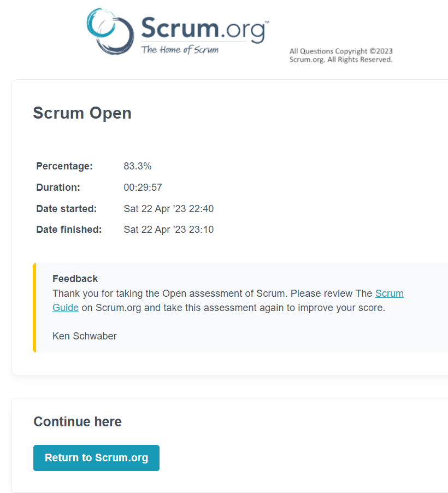Click the yellow feedback box accent bar

click(34, 308)
